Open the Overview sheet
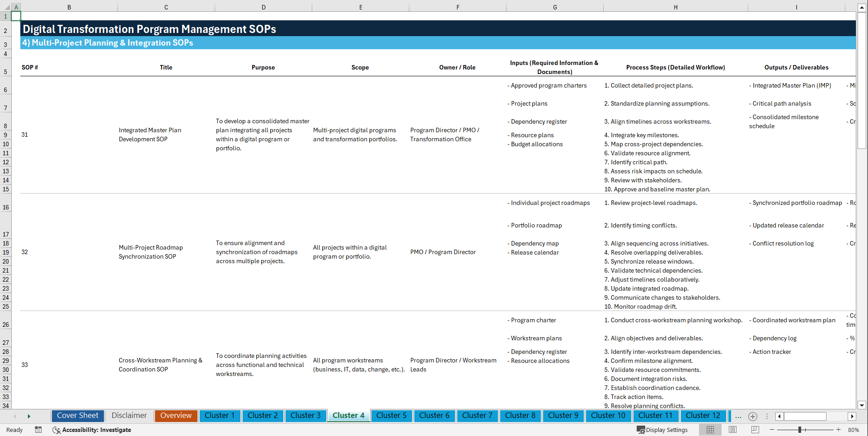Screen dimensions: 868x436 click(176, 416)
